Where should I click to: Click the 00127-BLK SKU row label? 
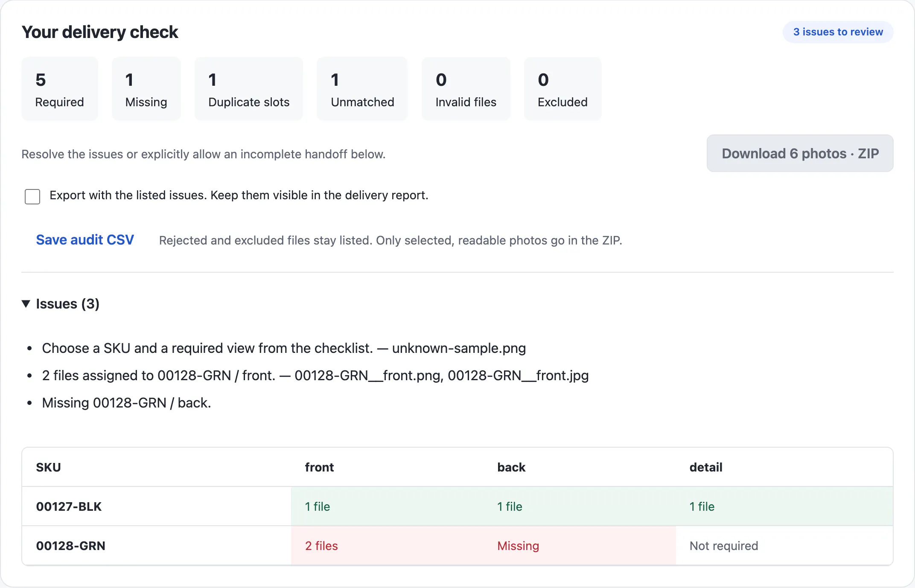(x=69, y=506)
